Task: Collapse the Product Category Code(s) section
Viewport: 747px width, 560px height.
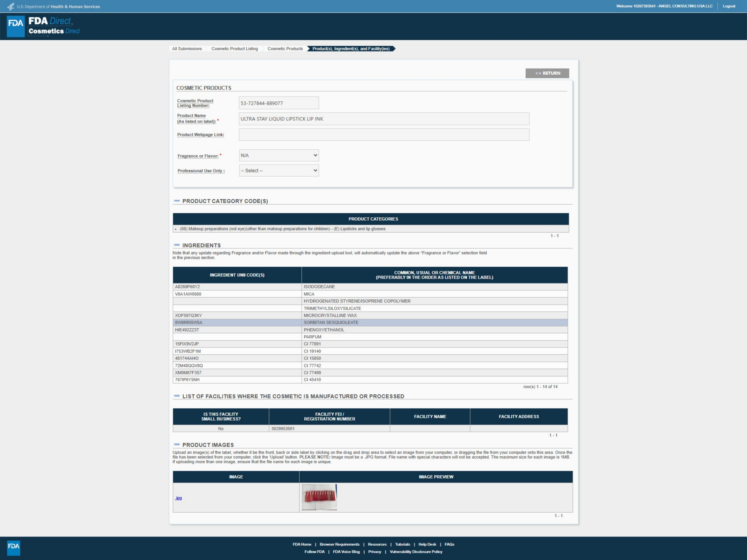Action: (x=177, y=201)
